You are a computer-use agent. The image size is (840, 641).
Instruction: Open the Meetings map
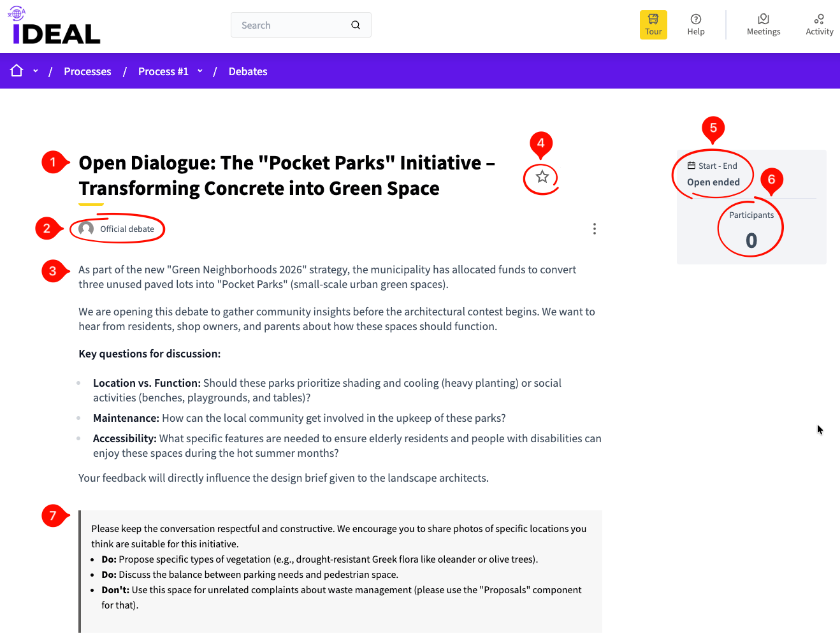point(763,25)
